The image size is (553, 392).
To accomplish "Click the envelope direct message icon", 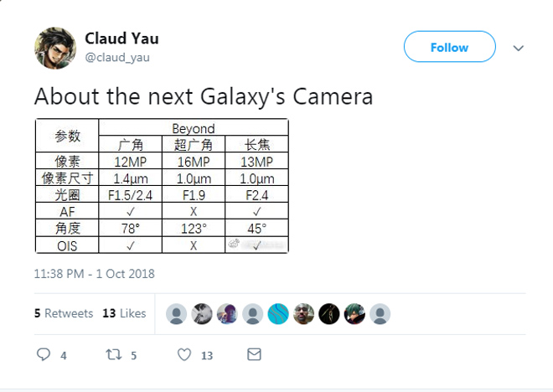I will click(x=254, y=355).
